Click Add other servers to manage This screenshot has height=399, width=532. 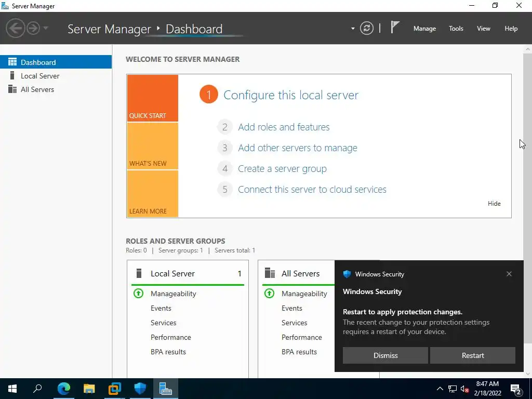coord(298,148)
